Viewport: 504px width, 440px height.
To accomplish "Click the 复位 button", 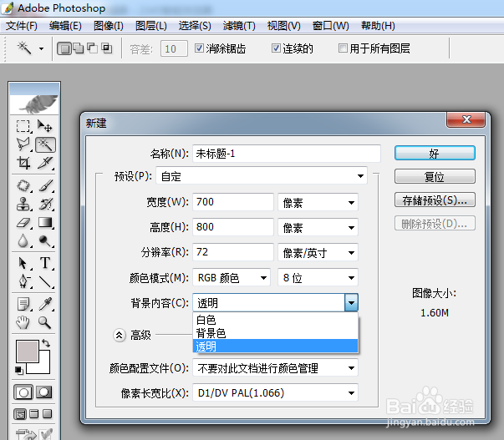I will click(x=435, y=176).
